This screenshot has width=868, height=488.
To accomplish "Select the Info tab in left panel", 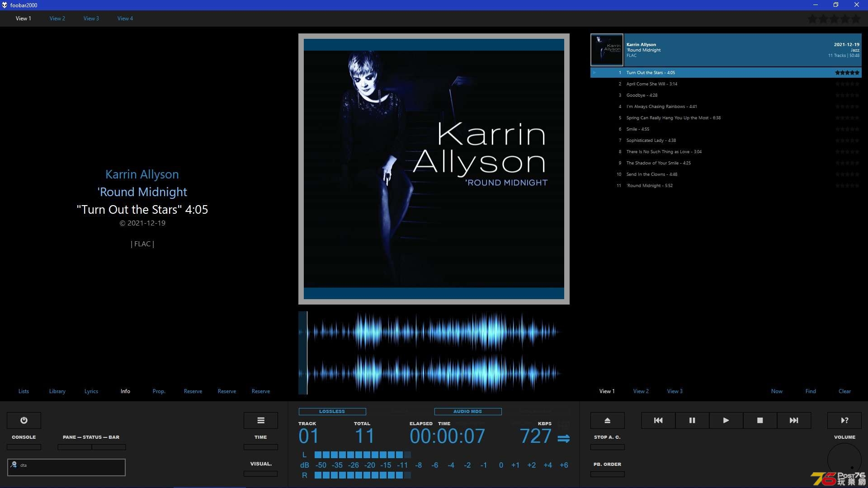I will tap(125, 391).
